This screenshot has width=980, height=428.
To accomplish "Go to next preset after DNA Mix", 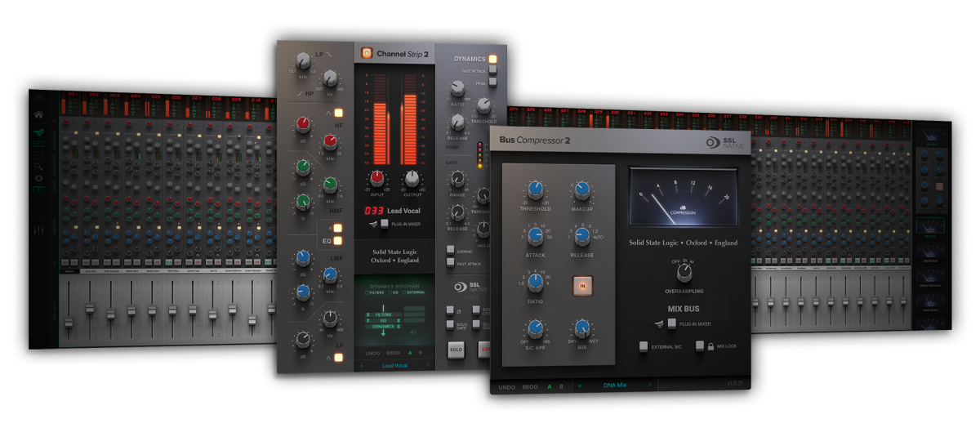I will pyautogui.click(x=651, y=384).
